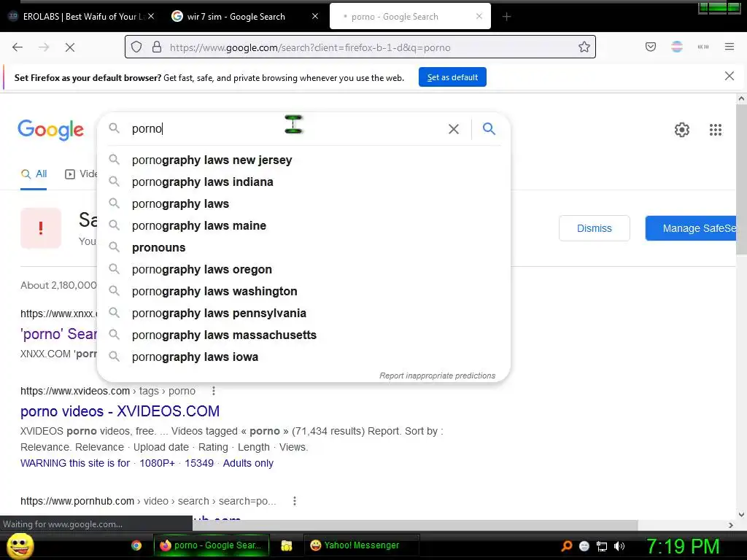This screenshot has height=560, width=747.
Task: Select the Firefox porno Google Search taskbar item
Action: (212, 545)
